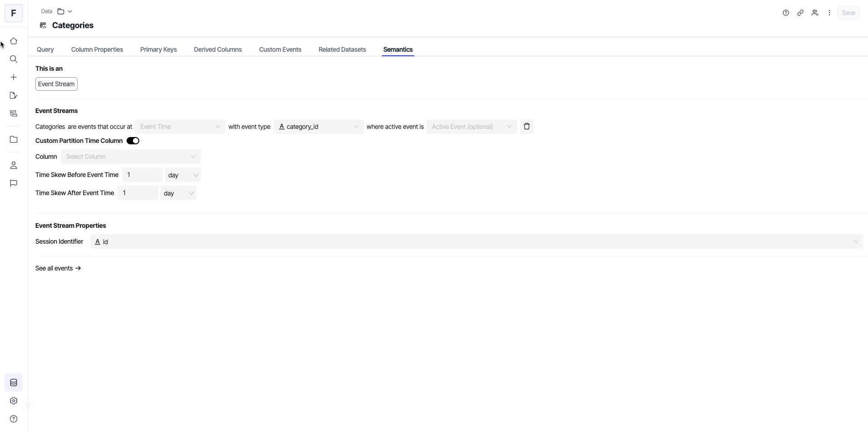
Task: Click the help circle icon in top bar
Action: (786, 13)
